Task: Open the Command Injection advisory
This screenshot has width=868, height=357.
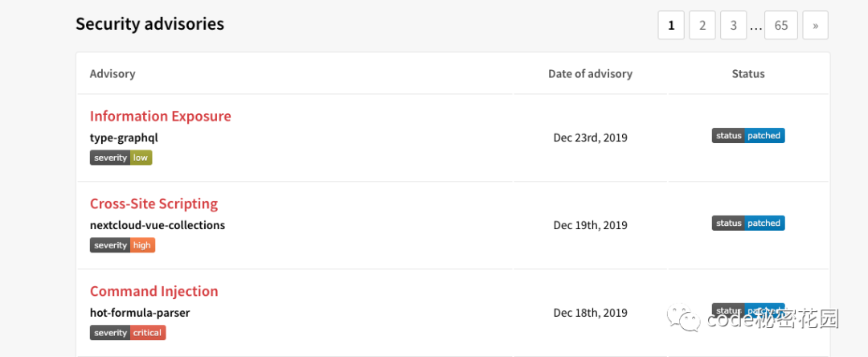Action: (154, 291)
